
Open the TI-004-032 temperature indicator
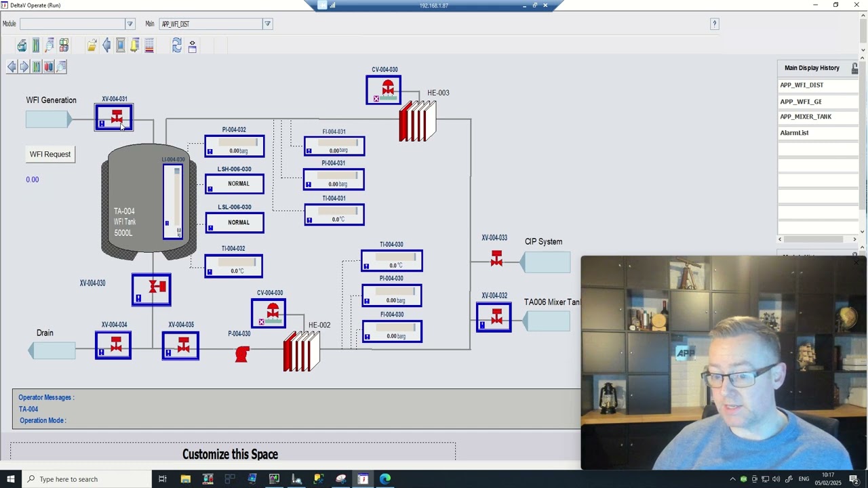(234, 266)
